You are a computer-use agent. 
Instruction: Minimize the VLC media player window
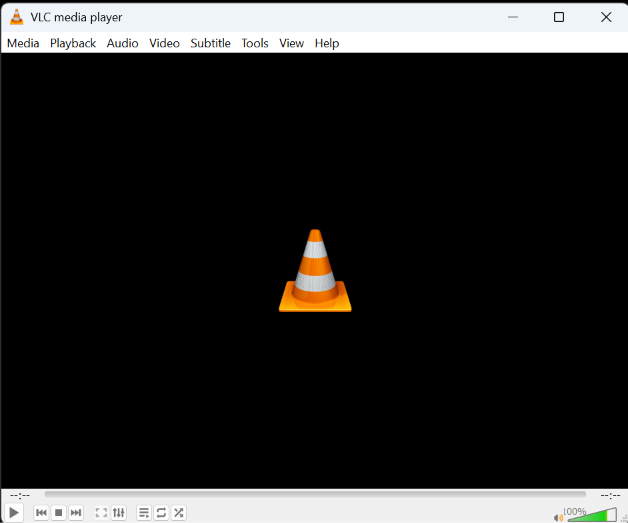click(x=513, y=17)
